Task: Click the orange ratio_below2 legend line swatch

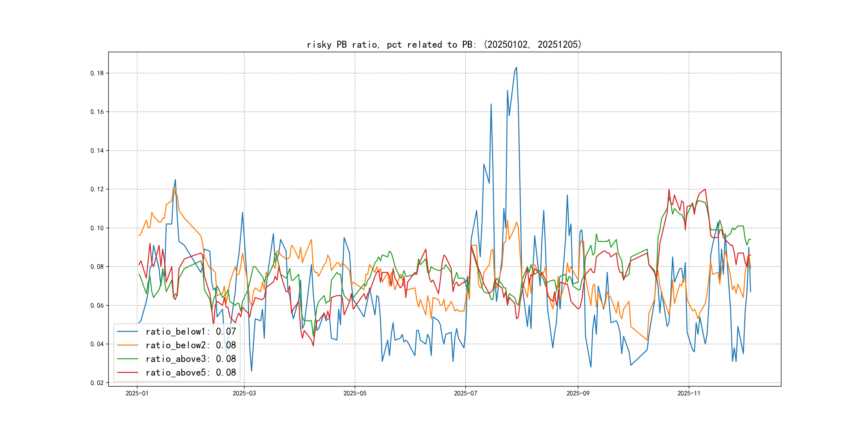Action: pyautogui.click(x=127, y=345)
